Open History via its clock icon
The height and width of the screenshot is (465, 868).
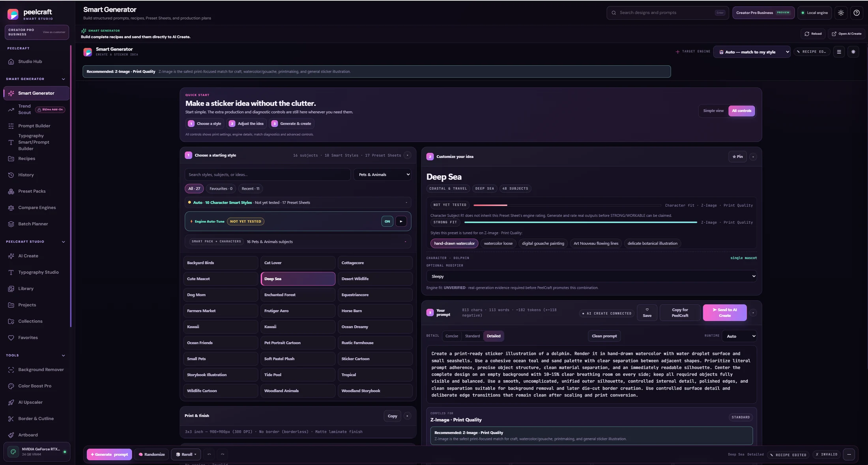(11, 175)
